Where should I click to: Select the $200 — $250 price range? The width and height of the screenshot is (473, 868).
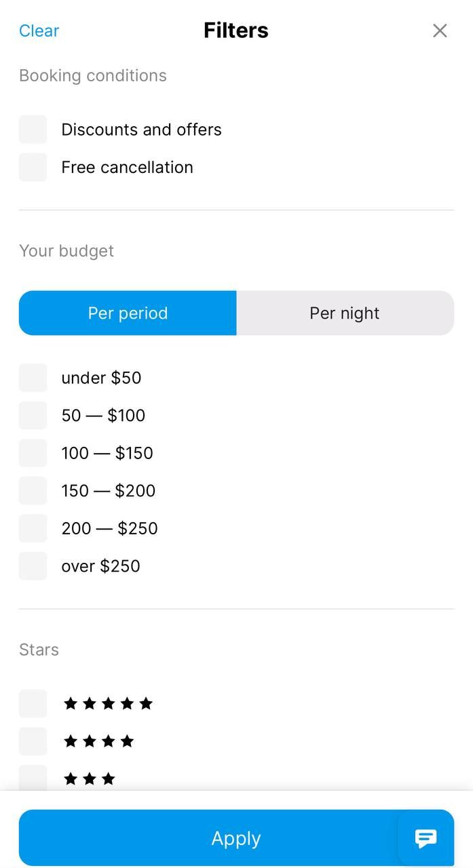click(x=33, y=528)
